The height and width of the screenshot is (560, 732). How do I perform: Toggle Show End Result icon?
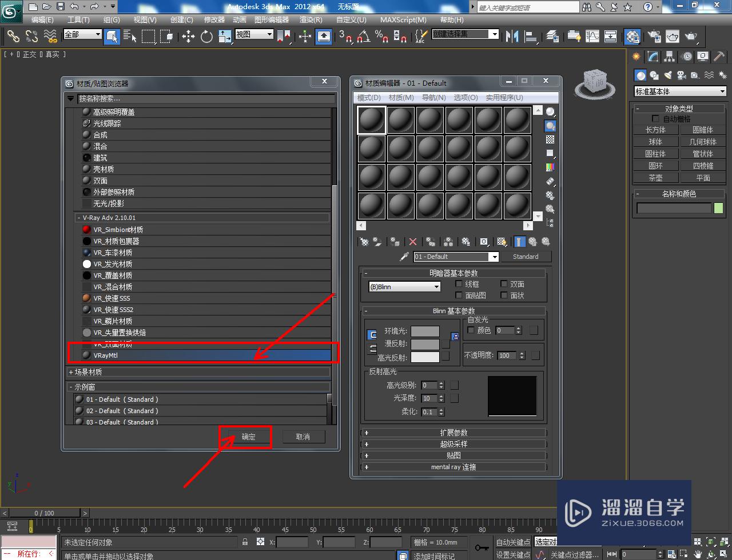tap(519, 242)
